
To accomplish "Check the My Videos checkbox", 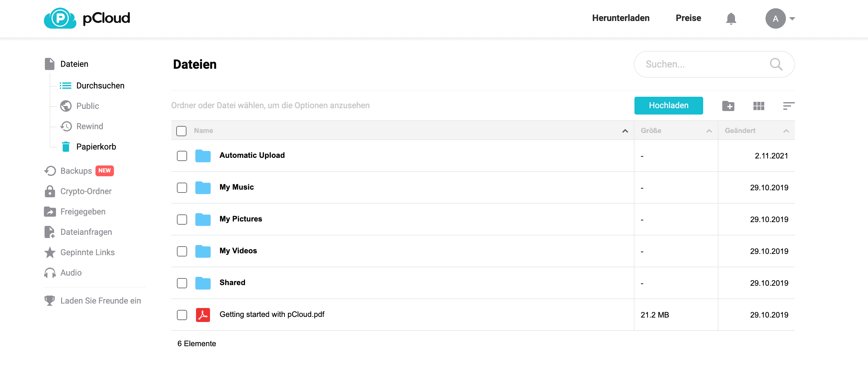I will [x=182, y=251].
